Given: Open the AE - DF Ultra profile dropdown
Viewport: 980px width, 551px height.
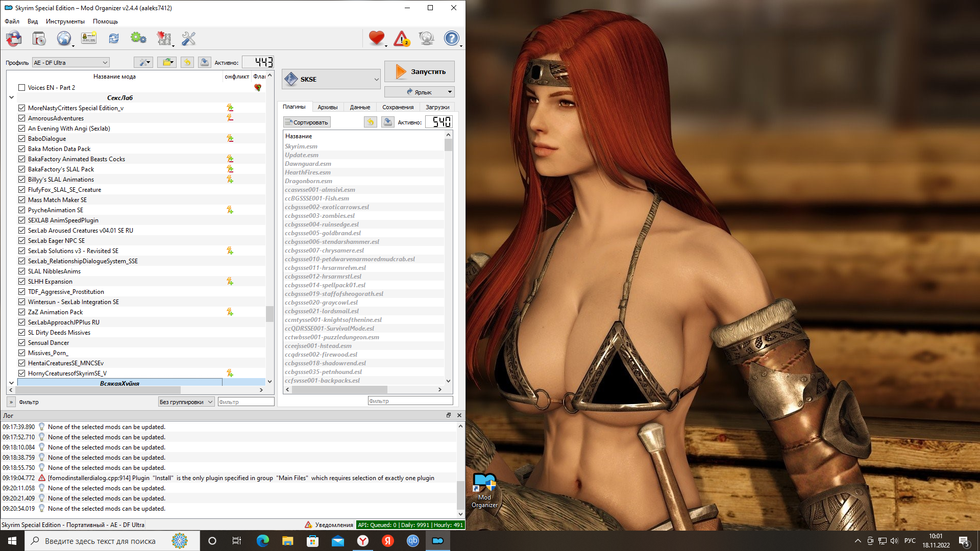Looking at the screenshot, I should coord(70,63).
